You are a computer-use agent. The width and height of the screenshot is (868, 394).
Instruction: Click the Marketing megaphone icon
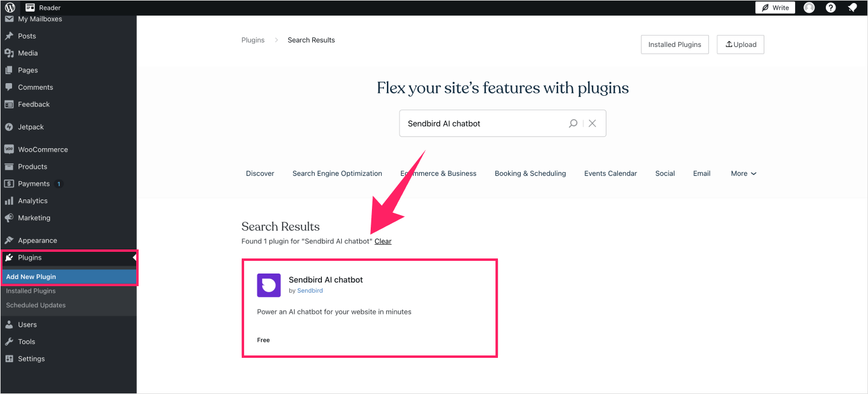9,218
